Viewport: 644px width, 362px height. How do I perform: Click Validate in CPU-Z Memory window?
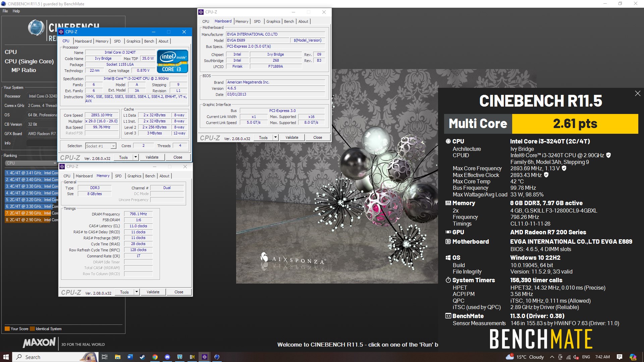153,292
